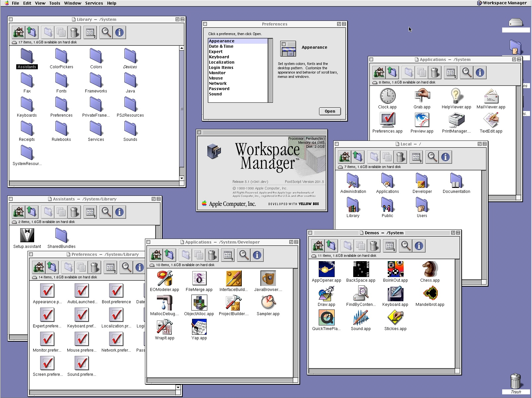The width and height of the screenshot is (532, 398).
Task: Open the Services menu
Action: 94,3
